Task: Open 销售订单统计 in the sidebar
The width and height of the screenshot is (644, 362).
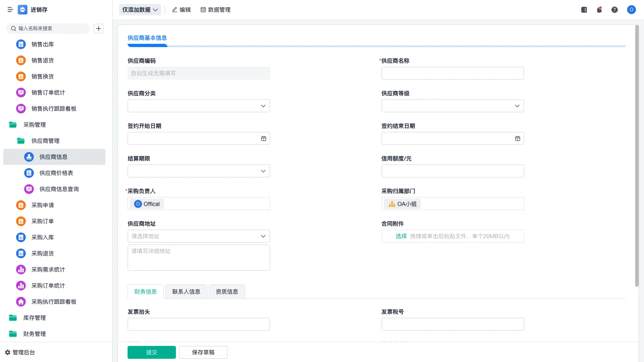Action: click(x=47, y=93)
